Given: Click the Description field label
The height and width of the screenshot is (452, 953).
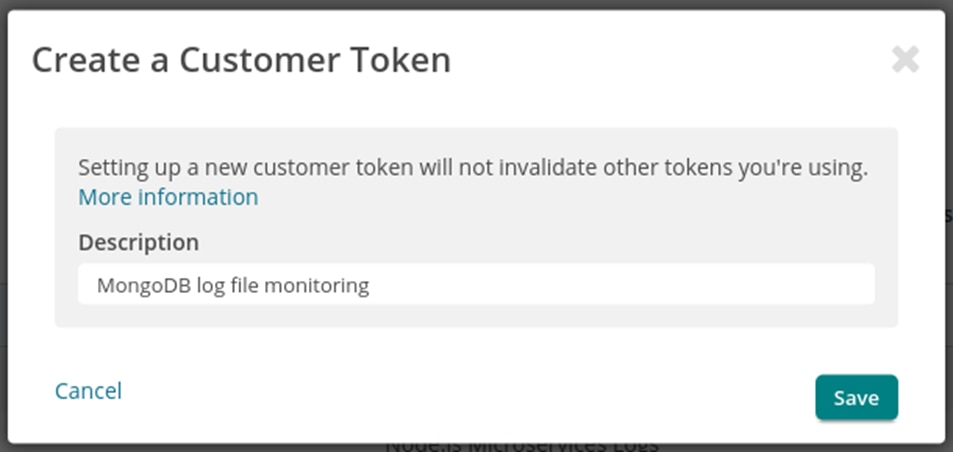Looking at the screenshot, I should 138,242.
